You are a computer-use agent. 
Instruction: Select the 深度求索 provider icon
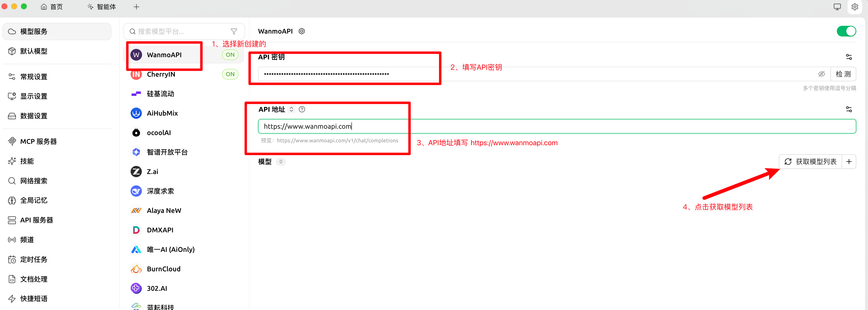(x=136, y=191)
